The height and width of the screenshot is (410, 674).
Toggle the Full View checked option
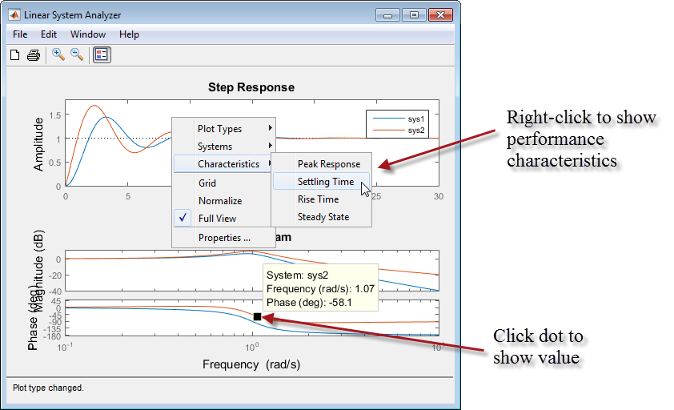(x=217, y=218)
